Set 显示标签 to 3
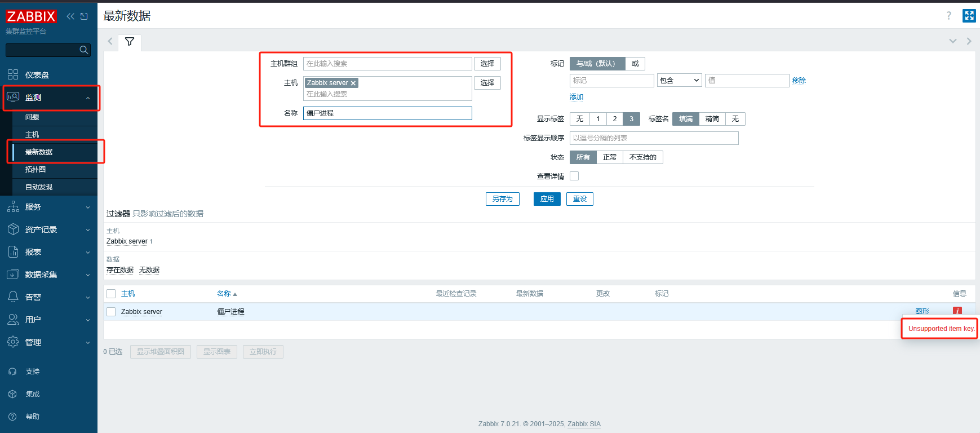 tap(632, 119)
